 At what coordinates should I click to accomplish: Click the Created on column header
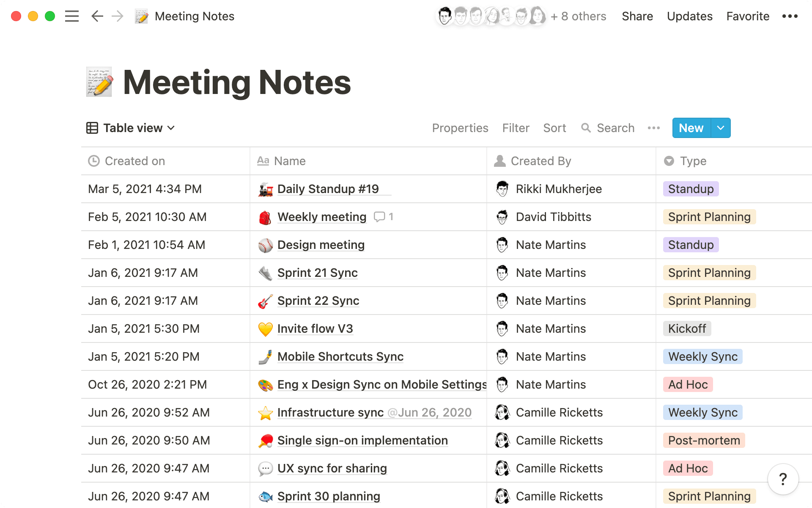click(134, 161)
